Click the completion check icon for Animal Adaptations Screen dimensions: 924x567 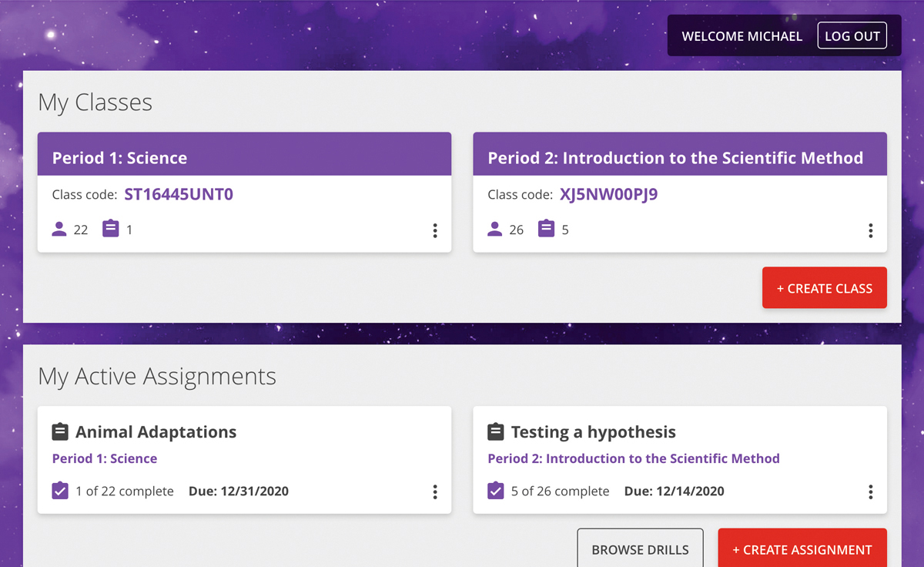(60, 491)
